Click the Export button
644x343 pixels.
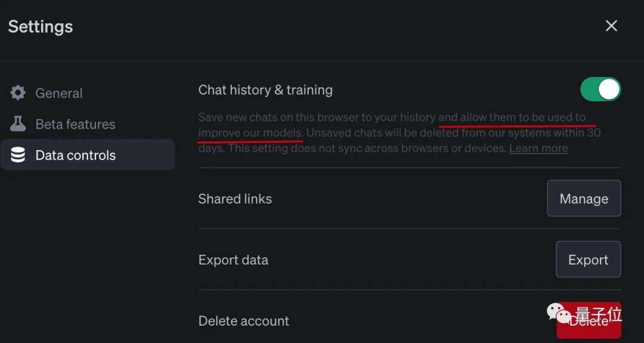point(588,260)
